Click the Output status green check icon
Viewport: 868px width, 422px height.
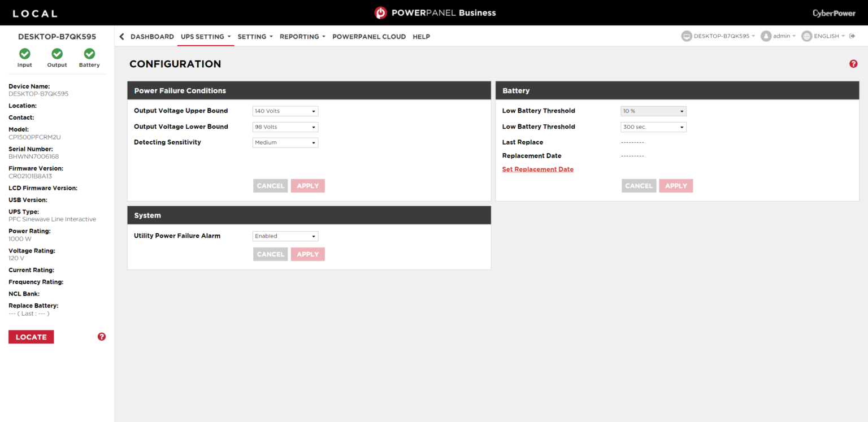click(57, 54)
